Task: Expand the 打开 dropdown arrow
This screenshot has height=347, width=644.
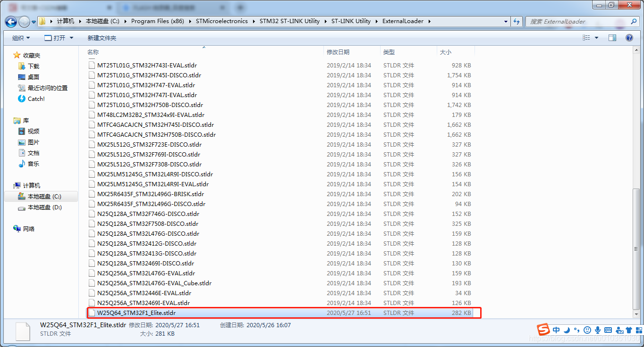Action: [x=72, y=38]
